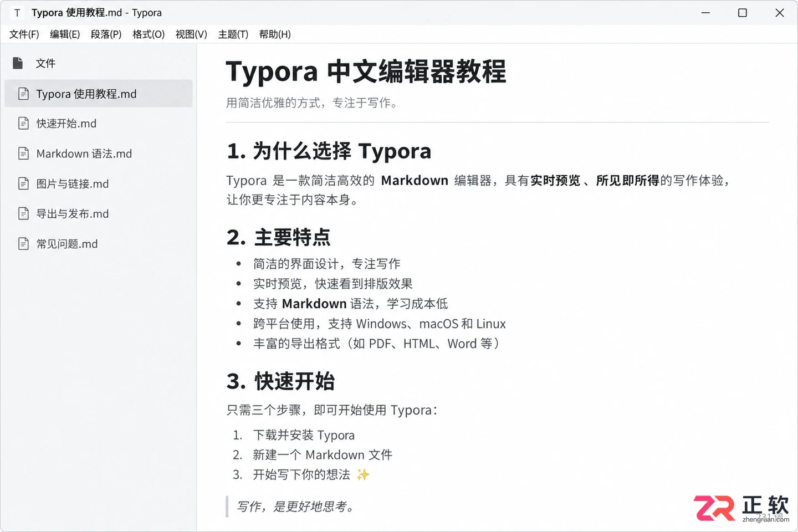Minimize the Typora window
Image resolution: width=798 pixels, height=532 pixels.
click(705, 13)
